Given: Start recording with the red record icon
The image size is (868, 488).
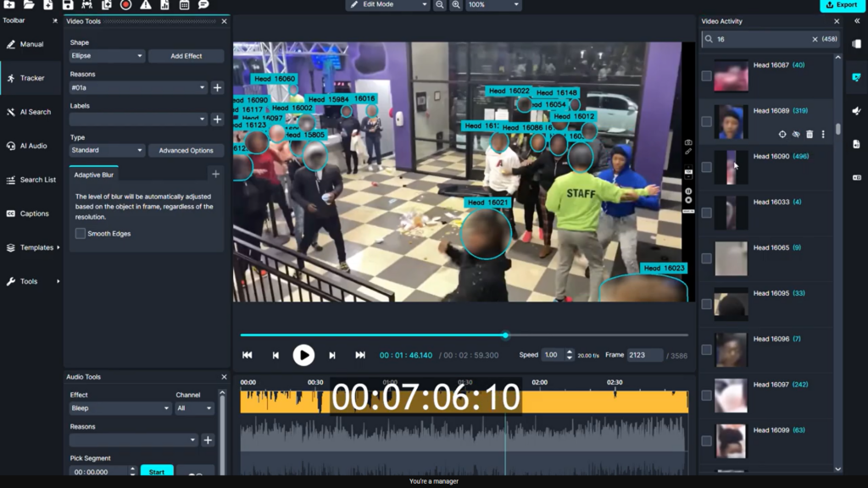Looking at the screenshot, I should point(125,4).
